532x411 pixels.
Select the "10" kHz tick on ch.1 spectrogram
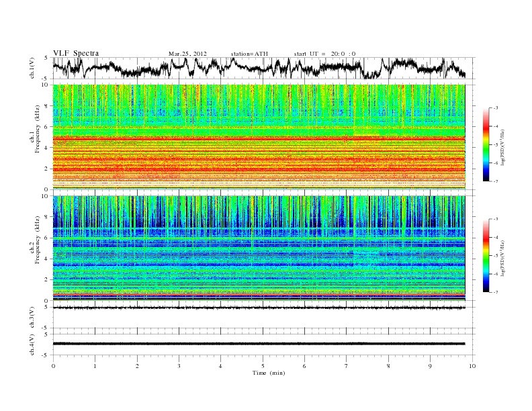(46, 85)
